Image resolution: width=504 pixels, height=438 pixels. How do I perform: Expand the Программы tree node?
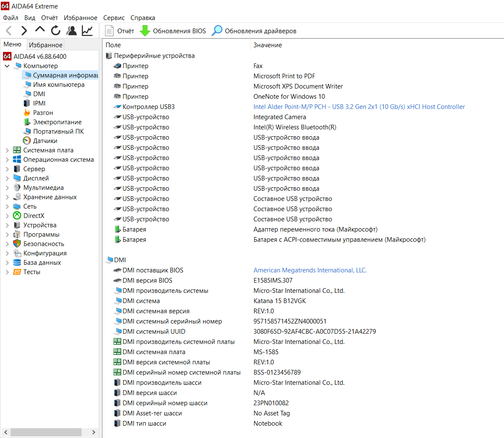[7, 235]
